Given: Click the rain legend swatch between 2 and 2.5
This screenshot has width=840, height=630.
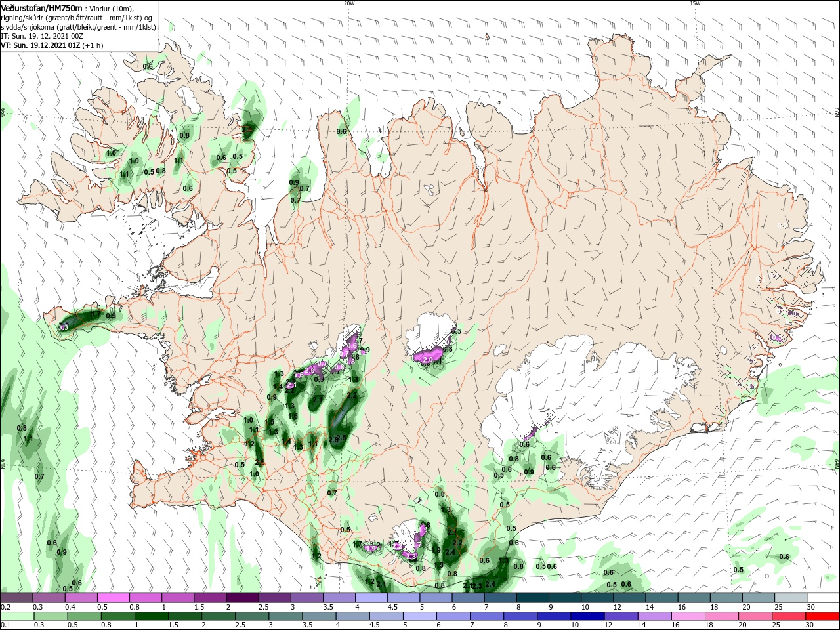Looking at the screenshot, I should coord(217,616).
